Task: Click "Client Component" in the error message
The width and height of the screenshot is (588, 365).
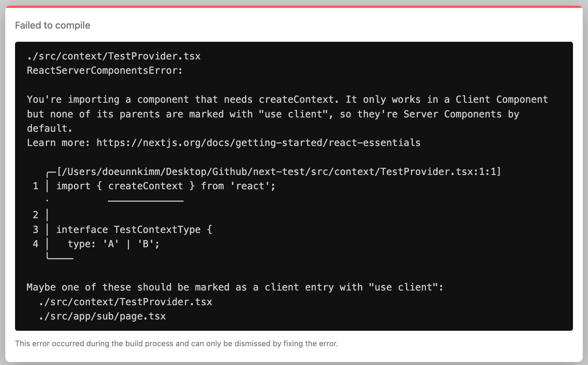Action: [502, 99]
